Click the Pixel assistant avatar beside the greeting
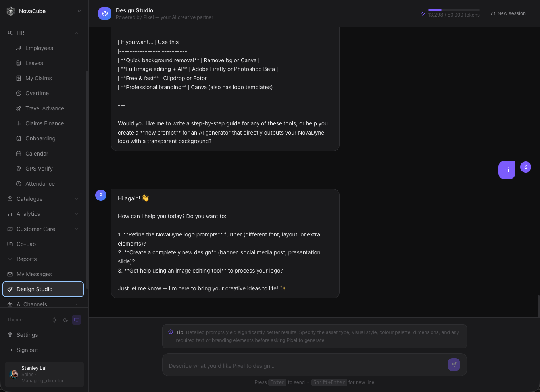The height and width of the screenshot is (392, 540). [101, 195]
